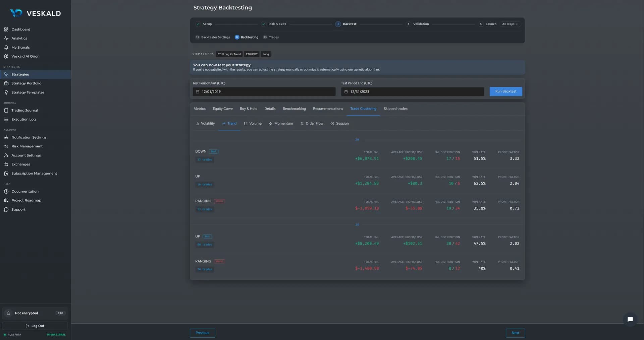This screenshot has height=340, width=644.
Task: Click the Trading Journal book icon
Action: pos(6,111)
